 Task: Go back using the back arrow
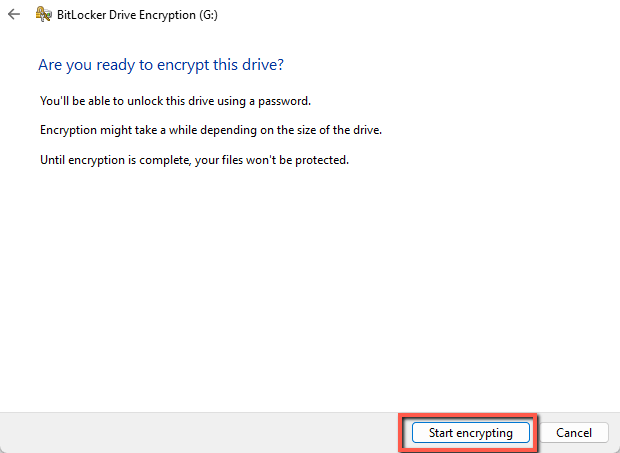click(13, 17)
